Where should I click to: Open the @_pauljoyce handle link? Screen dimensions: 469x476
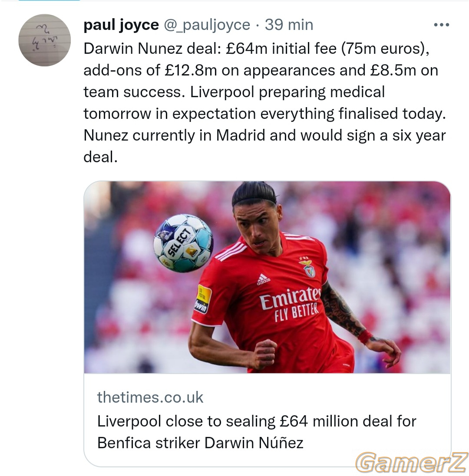(207, 25)
